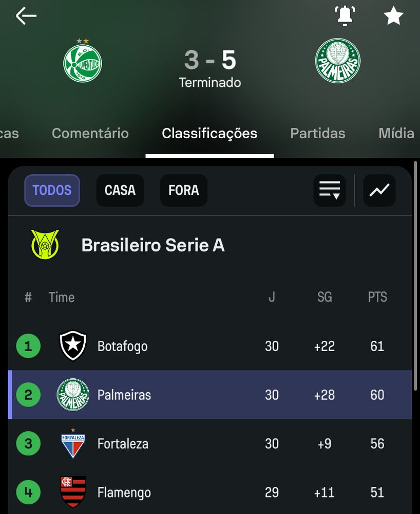420x514 pixels.
Task: Sort by the PTS column header
Action: point(377,297)
